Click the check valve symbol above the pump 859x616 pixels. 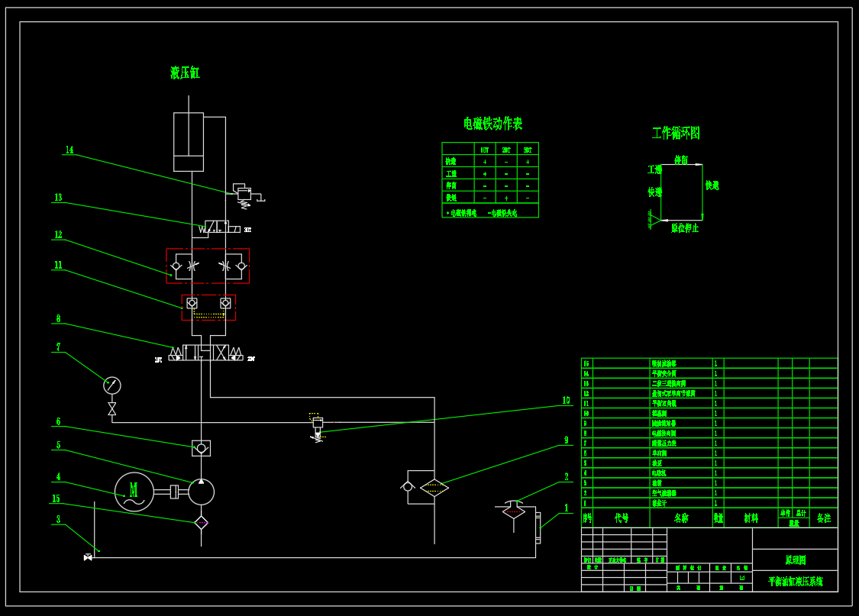tap(201, 447)
